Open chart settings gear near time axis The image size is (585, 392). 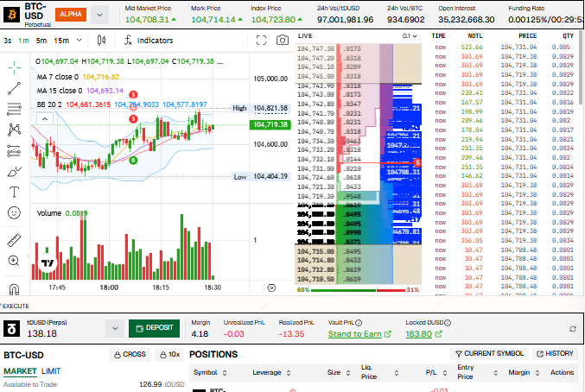(271, 288)
